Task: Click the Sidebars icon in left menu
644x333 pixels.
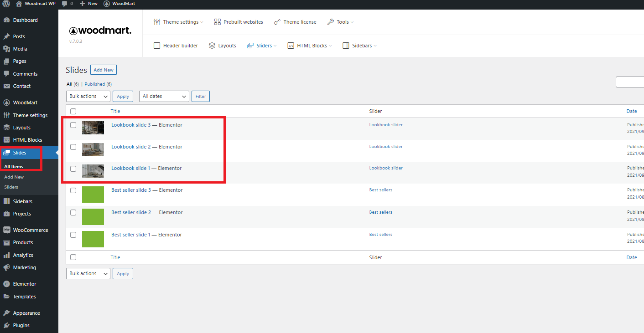Action: click(6, 201)
